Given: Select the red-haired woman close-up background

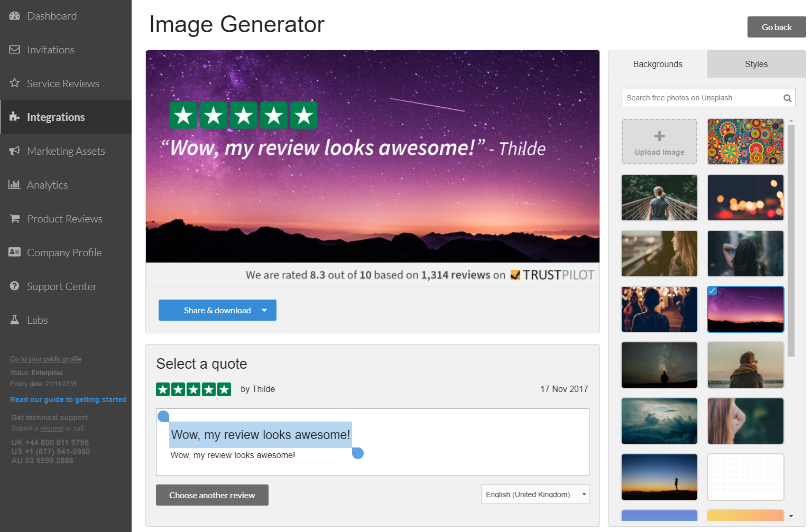Looking at the screenshot, I should [x=745, y=421].
